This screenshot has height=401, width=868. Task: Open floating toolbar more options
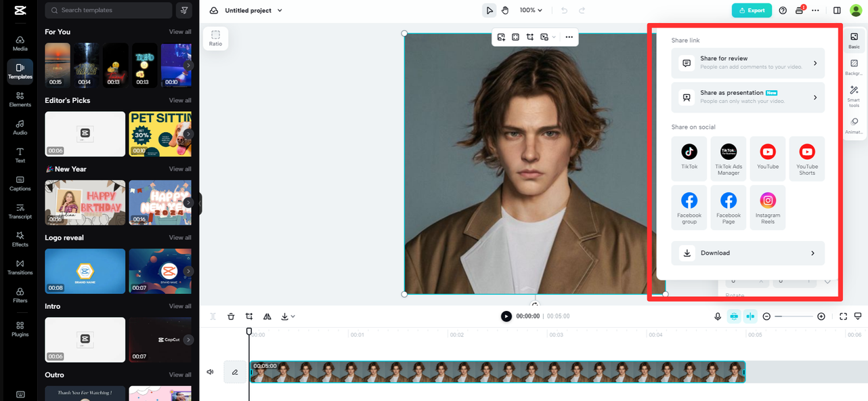(x=569, y=37)
